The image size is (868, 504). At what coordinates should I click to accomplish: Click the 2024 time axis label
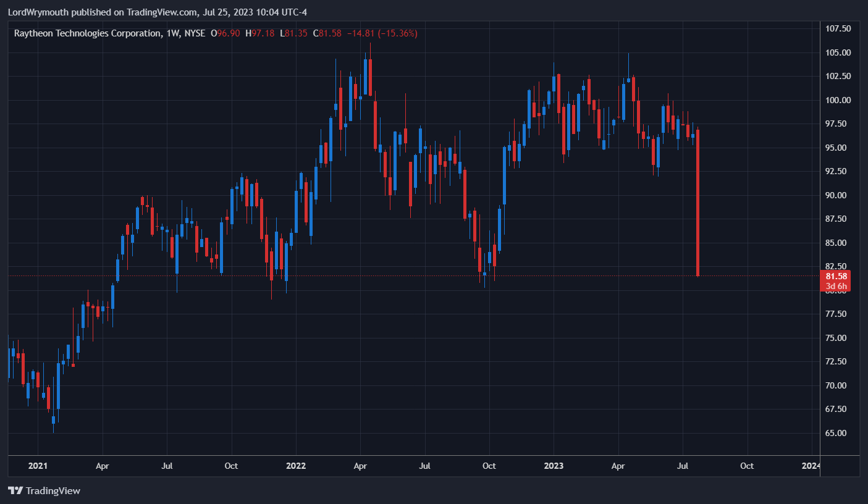pyautogui.click(x=812, y=466)
